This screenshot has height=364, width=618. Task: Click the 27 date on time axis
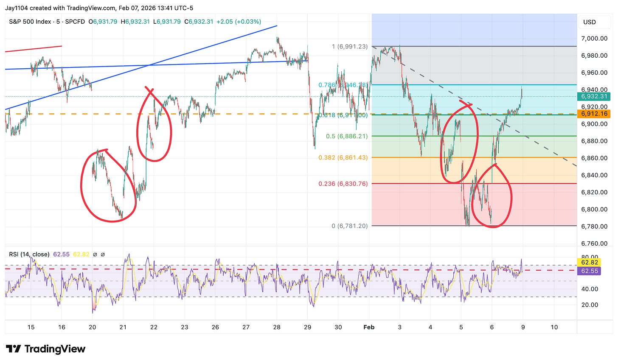point(246,327)
